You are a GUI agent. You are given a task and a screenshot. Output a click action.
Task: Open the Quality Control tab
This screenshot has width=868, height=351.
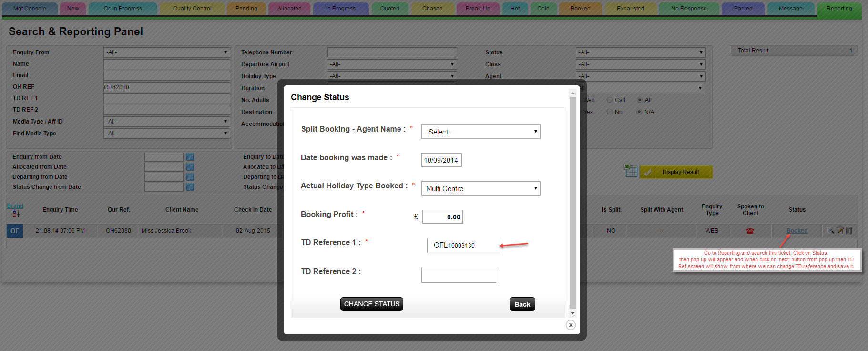(192, 9)
